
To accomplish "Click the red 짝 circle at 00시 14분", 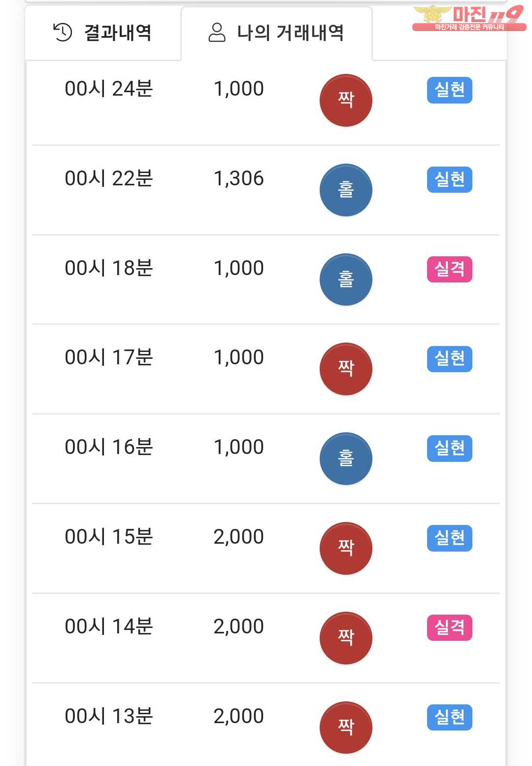I will 346,638.
